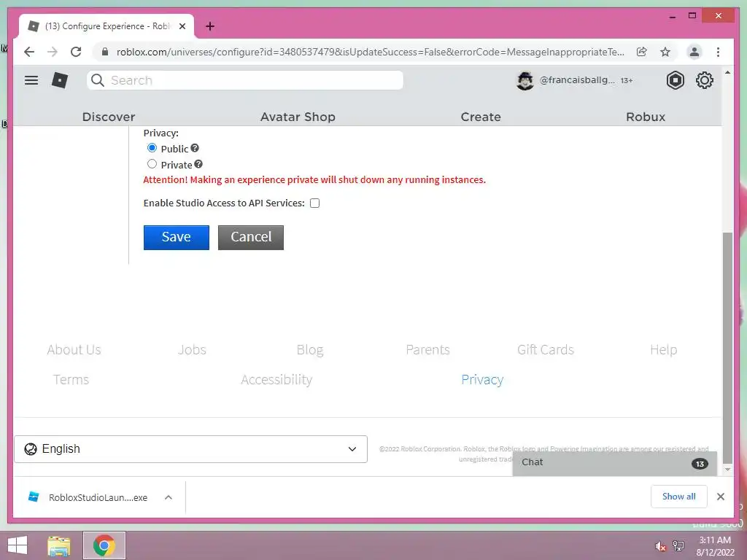Open the About Us footer link
The image size is (747, 560).
pos(74,349)
